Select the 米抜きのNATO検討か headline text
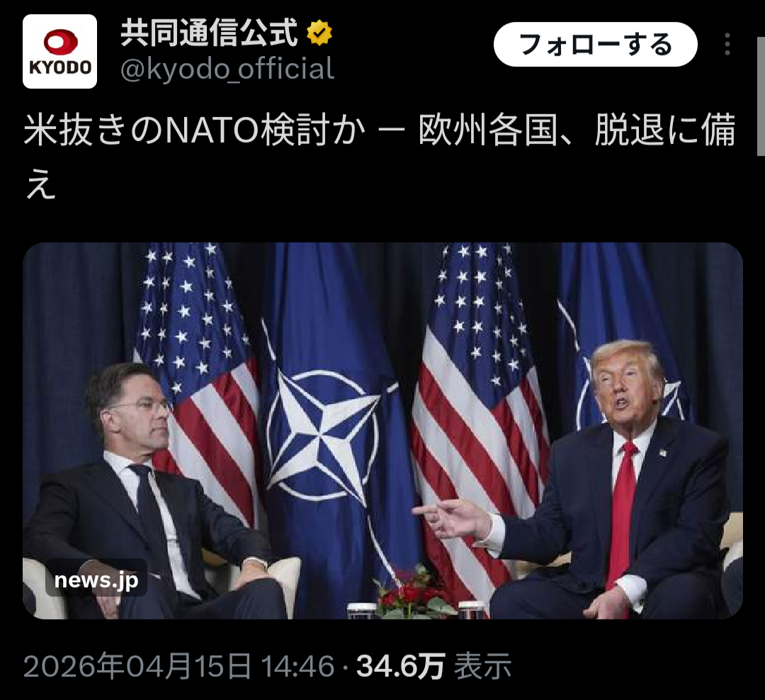 coord(195,130)
